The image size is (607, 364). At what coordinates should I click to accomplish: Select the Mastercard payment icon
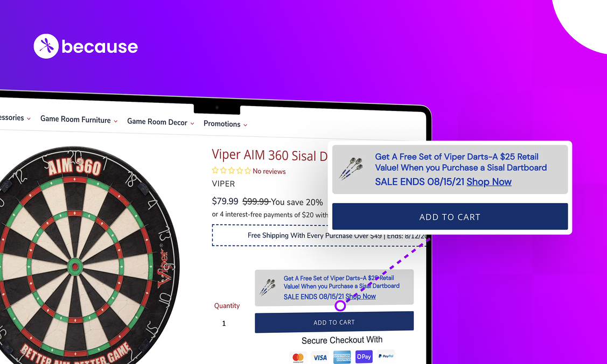point(298,357)
